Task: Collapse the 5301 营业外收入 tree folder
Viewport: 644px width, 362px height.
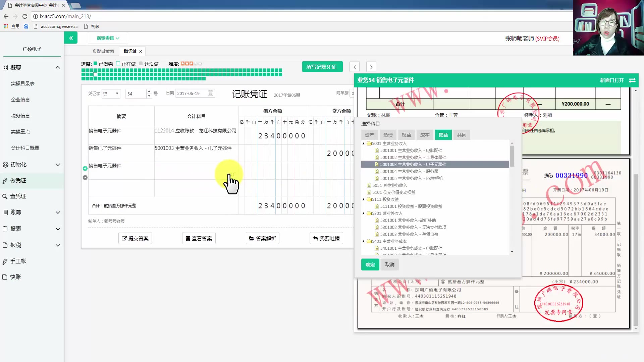Action: coord(363,214)
